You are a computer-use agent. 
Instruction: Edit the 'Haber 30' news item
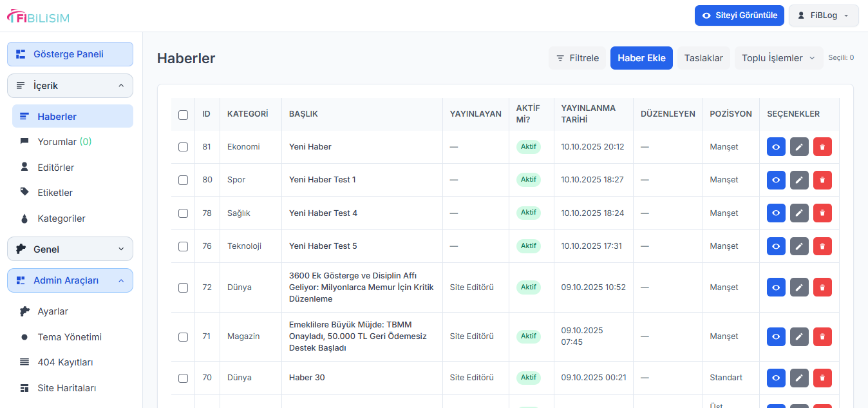coord(799,378)
